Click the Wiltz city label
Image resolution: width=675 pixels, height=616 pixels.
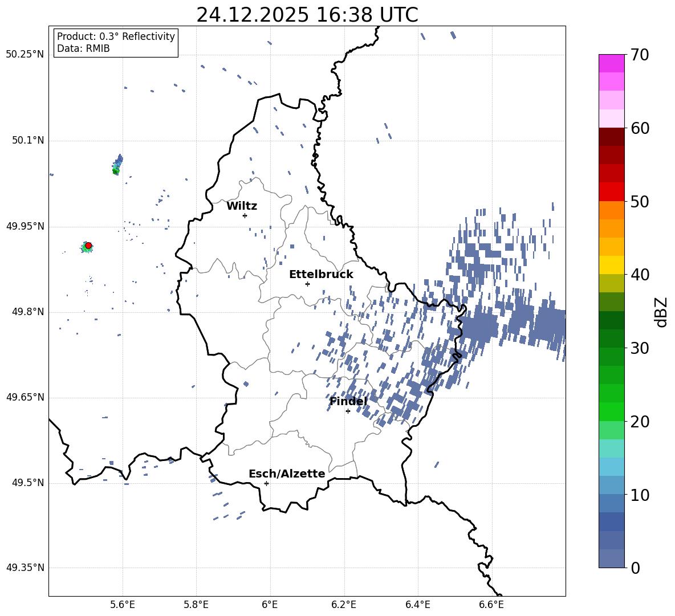coord(242,206)
